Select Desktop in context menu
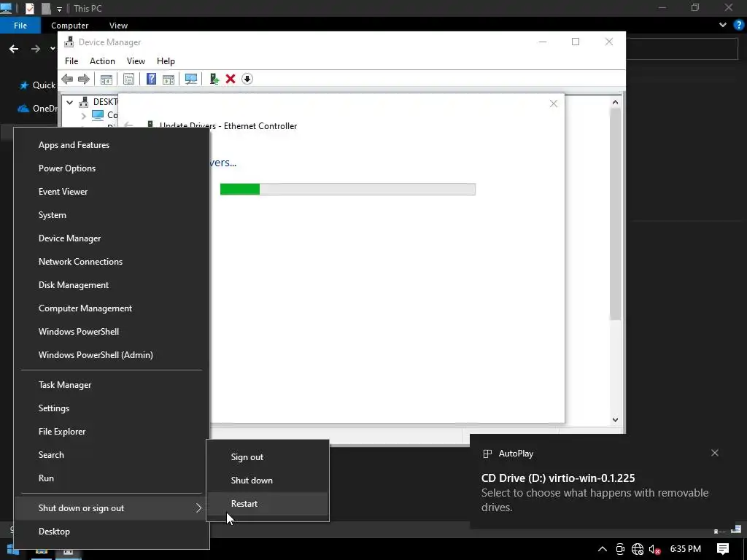The image size is (747, 560). tap(112, 532)
